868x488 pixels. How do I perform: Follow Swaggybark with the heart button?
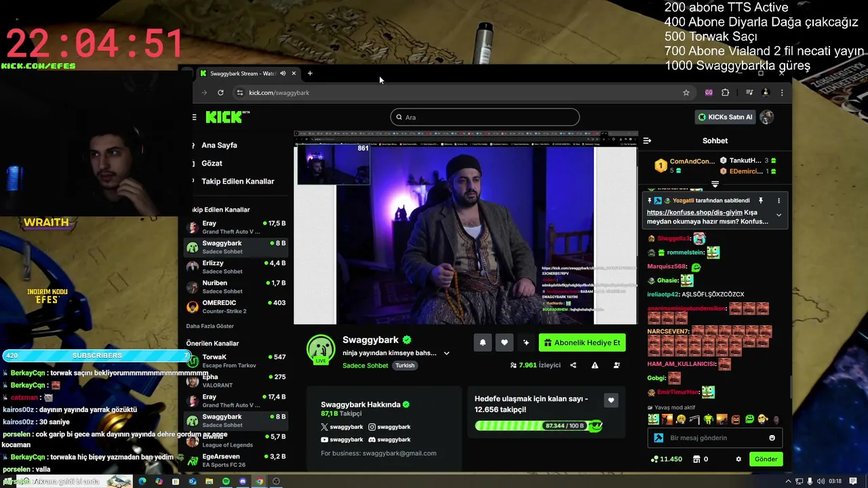point(505,342)
